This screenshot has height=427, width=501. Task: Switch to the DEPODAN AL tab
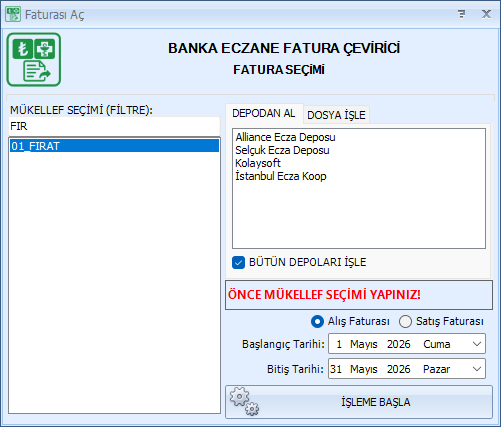264,113
